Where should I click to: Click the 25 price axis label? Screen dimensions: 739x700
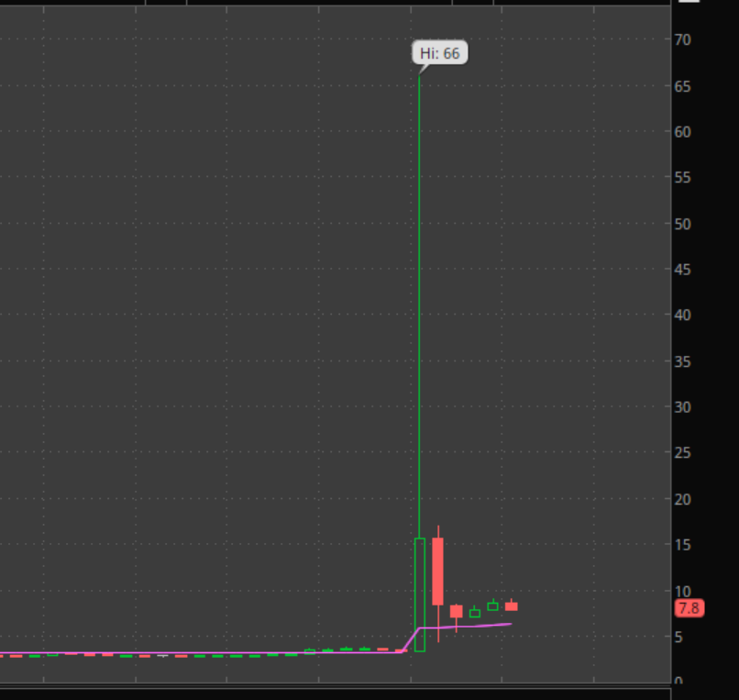[x=682, y=453]
